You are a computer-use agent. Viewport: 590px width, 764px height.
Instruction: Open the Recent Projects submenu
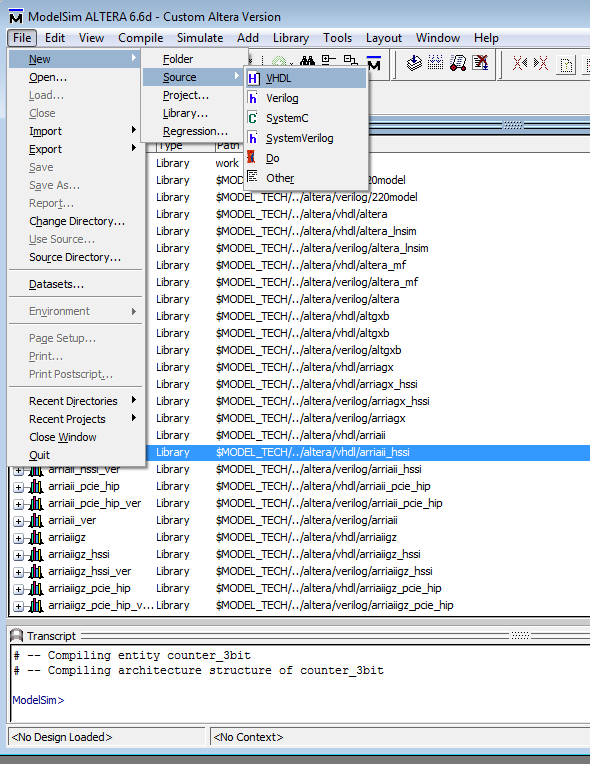click(75, 419)
